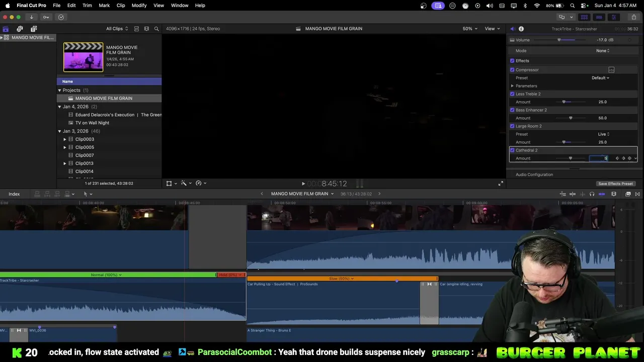
Task: Click Save Effects Preset button
Action: (x=615, y=184)
